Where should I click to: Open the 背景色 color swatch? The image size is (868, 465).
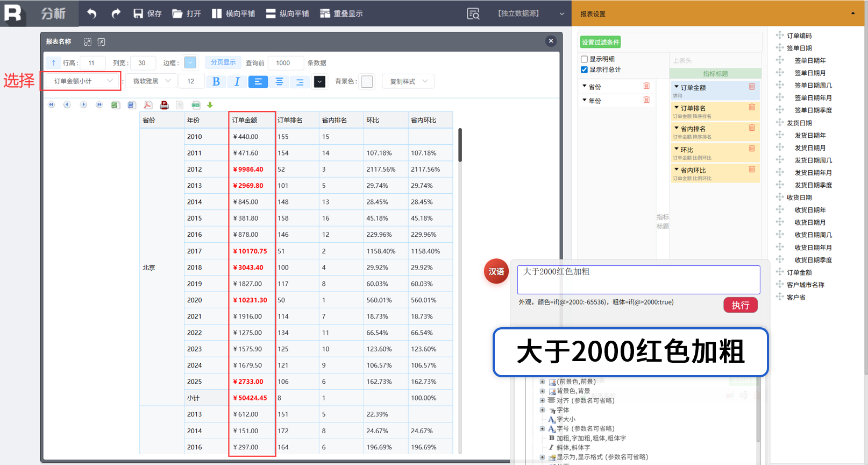click(367, 81)
